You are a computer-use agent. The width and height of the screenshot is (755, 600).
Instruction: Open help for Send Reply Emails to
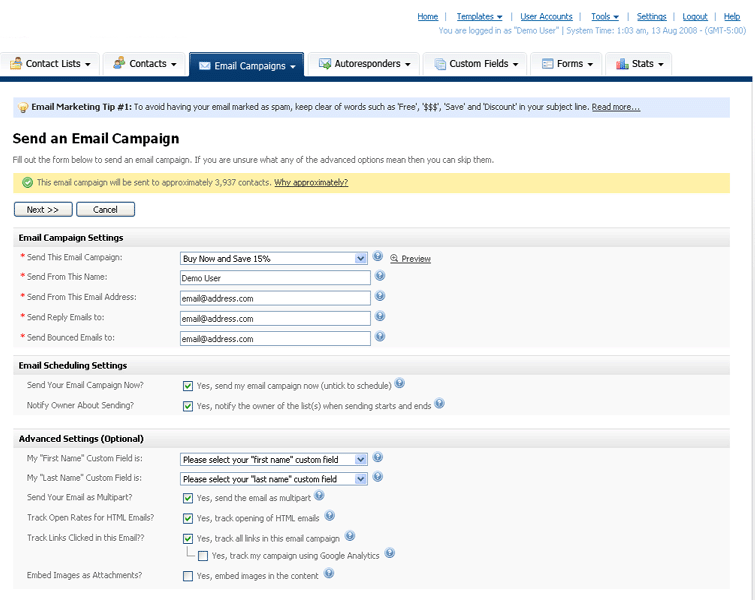pyautogui.click(x=380, y=316)
